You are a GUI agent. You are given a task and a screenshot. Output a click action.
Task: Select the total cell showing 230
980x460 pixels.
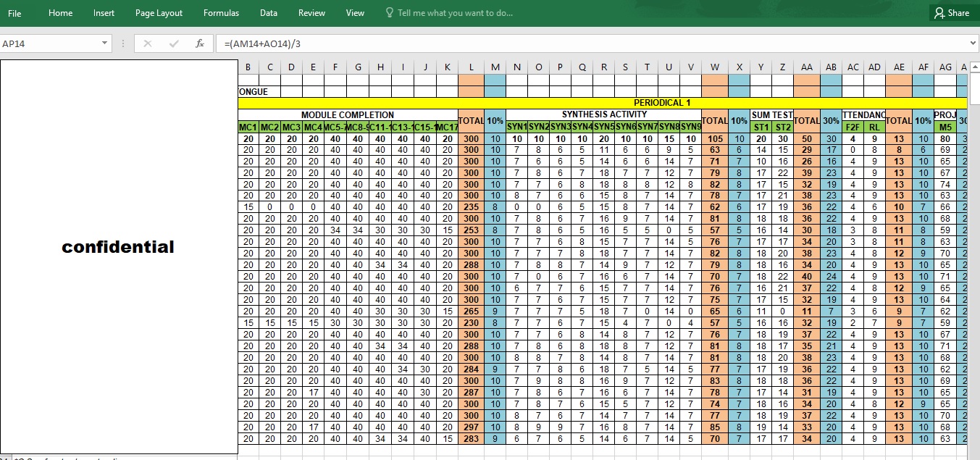point(471,322)
